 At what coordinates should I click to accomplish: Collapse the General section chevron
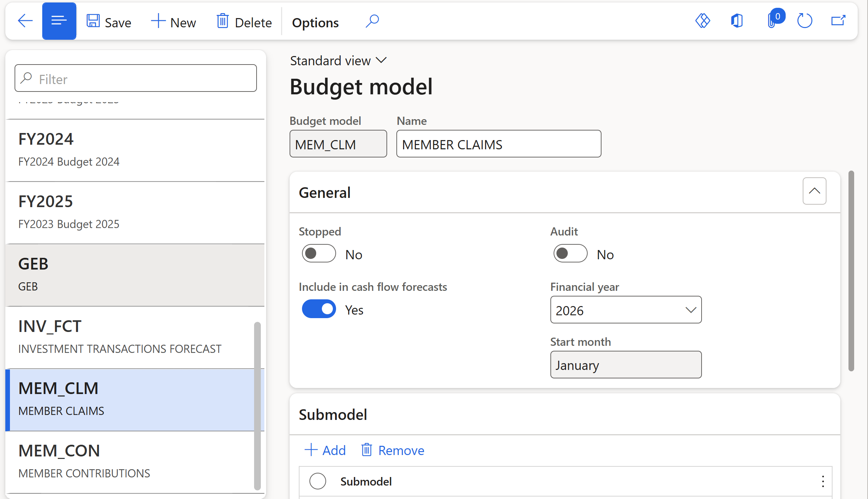(814, 191)
